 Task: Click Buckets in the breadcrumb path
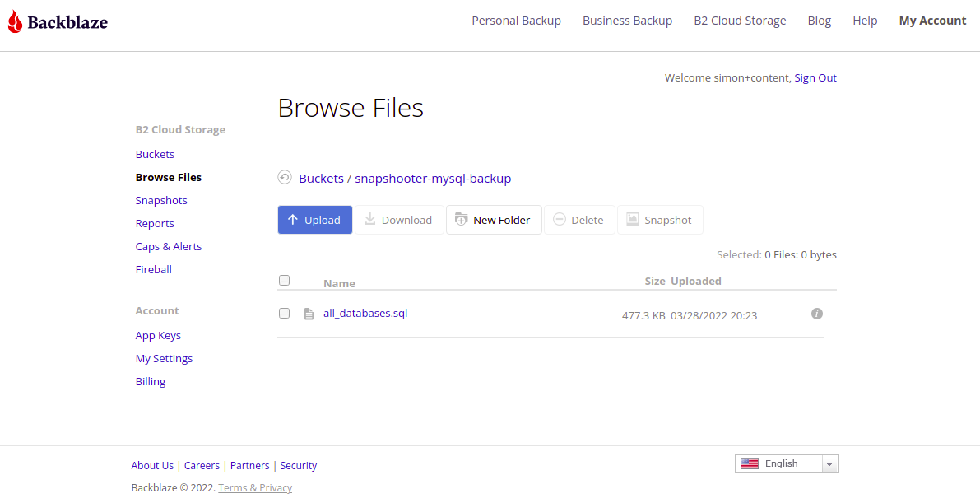tap(321, 179)
